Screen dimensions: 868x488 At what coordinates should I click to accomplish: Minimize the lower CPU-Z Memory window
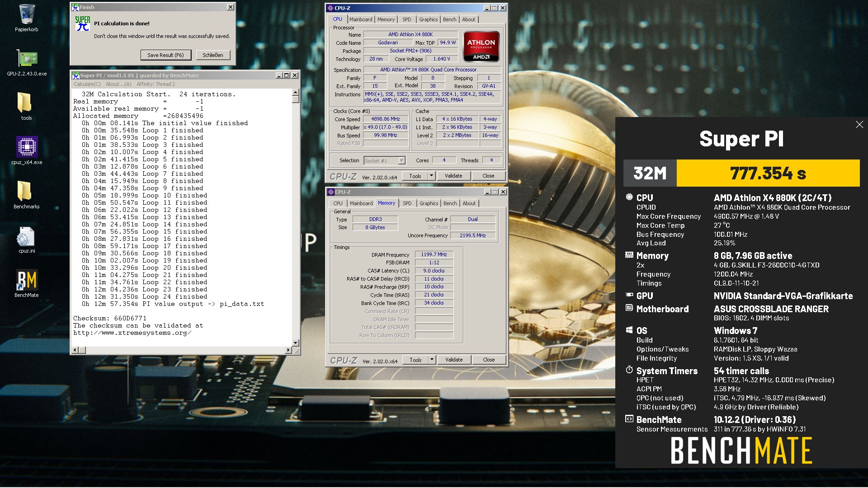[487, 192]
